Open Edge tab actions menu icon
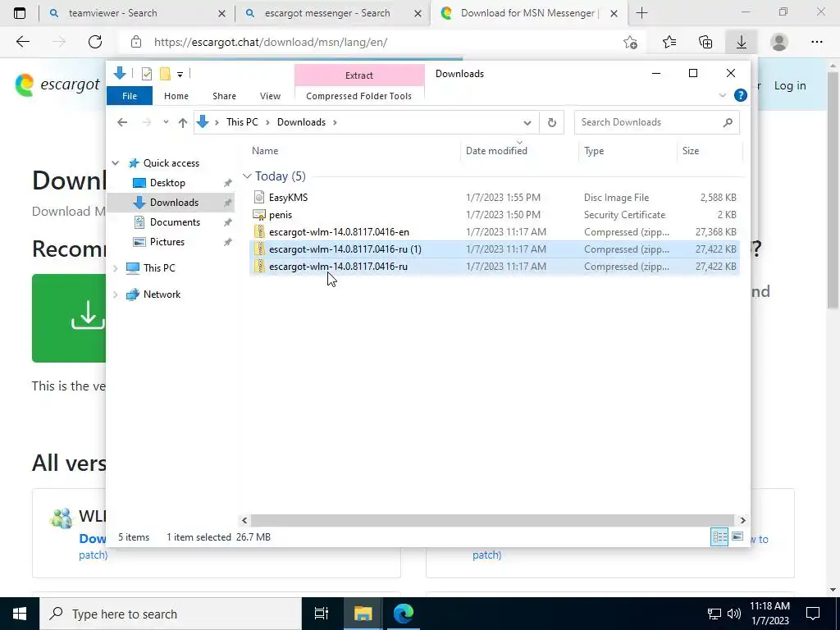Image resolution: width=840 pixels, height=630 pixels. tap(20, 13)
